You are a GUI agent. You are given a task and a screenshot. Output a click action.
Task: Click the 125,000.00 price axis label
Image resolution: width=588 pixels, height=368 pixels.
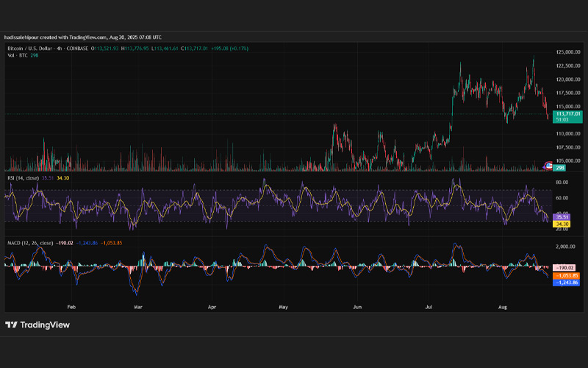click(568, 52)
